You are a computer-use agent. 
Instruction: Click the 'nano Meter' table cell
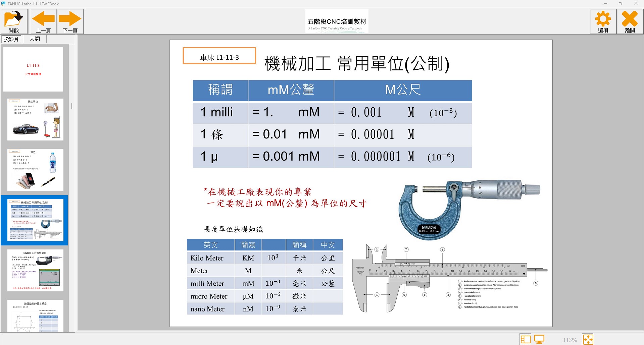[210, 309]
